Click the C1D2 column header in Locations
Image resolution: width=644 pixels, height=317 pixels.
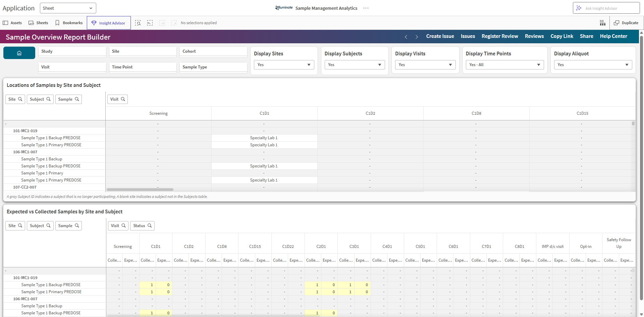coord(370,113)
